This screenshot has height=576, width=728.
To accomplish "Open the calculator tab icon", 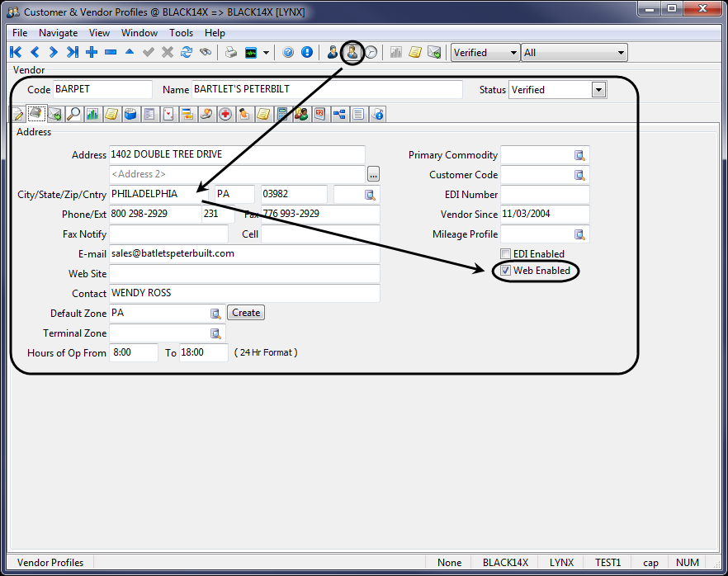I will point(281,114).
